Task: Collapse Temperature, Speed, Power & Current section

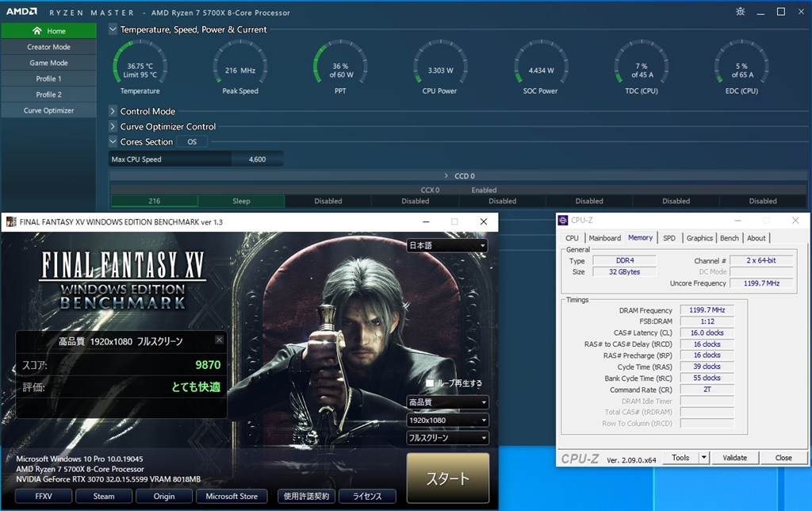Action: pos(113,29)
